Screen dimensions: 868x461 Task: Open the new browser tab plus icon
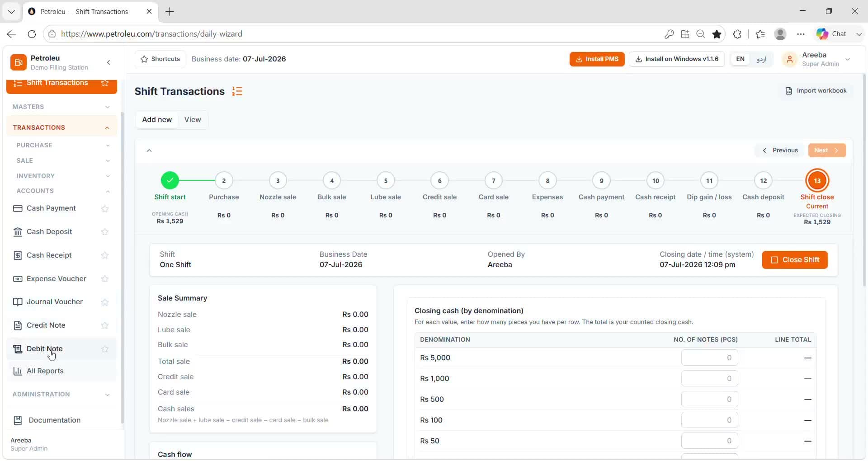[170, 12]
